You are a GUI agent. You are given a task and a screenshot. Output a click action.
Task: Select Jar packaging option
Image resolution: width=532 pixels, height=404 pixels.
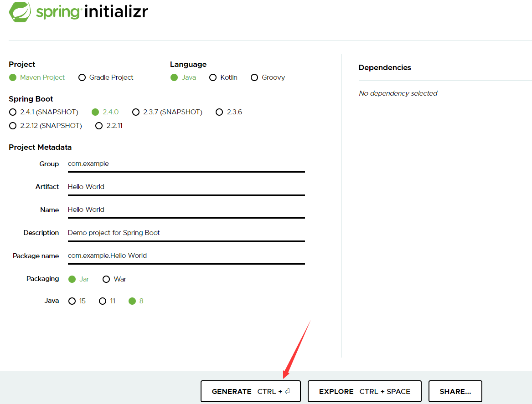click(78, 279)
